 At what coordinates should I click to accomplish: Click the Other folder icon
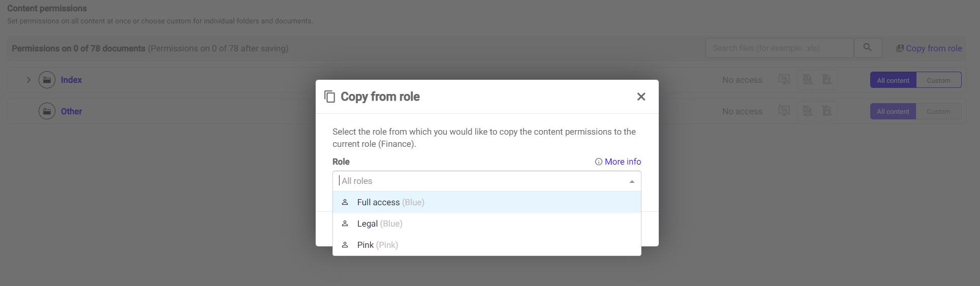tap(47, 111)
